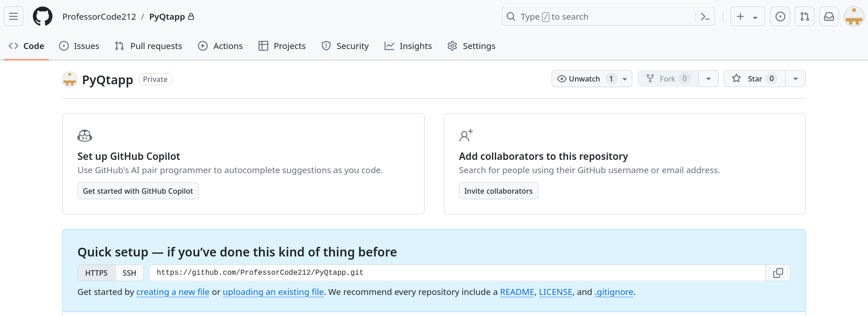Switch to the Issues tab
Image resolution: width=868 pixels, height=316 pixels.
[79, 46]
